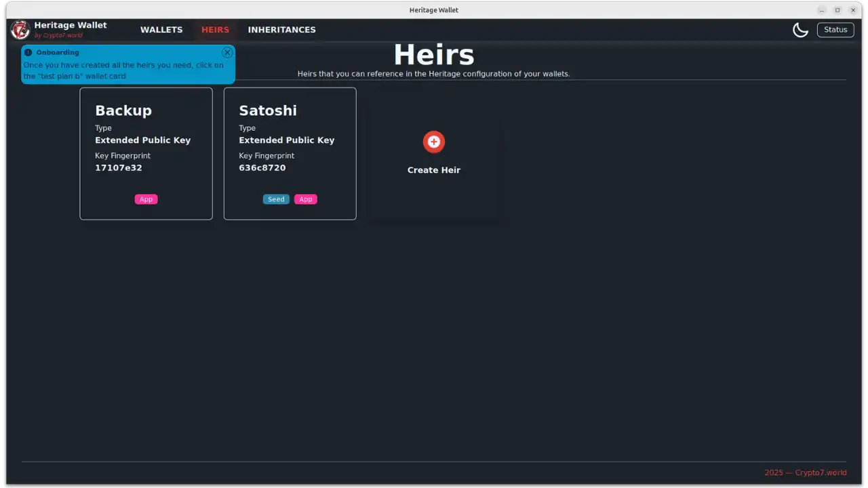Screen dimensions: 868x488
Task: Dismiss the Onboarding tooltip
Action: tap(227, 52)
